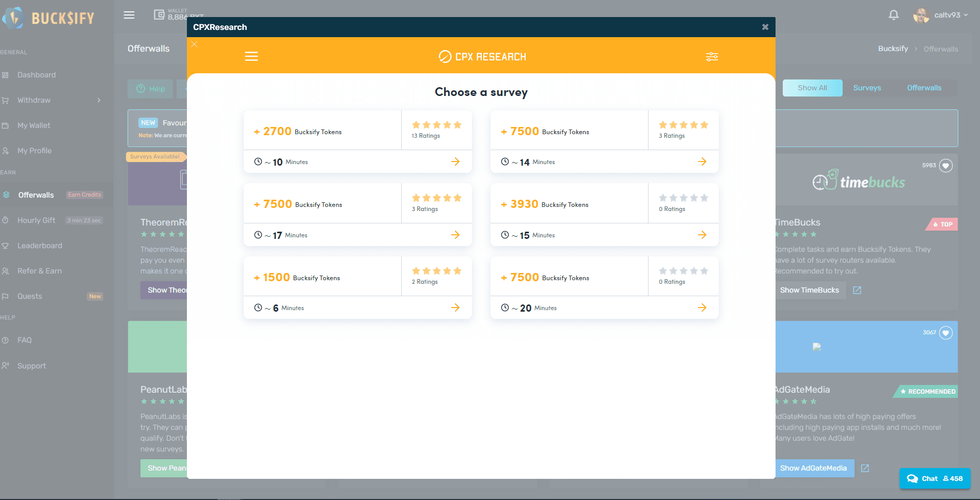Favourite the AdGateMedia offerwall heart
This screenshot has width=980, height=500.
(946, 333)
